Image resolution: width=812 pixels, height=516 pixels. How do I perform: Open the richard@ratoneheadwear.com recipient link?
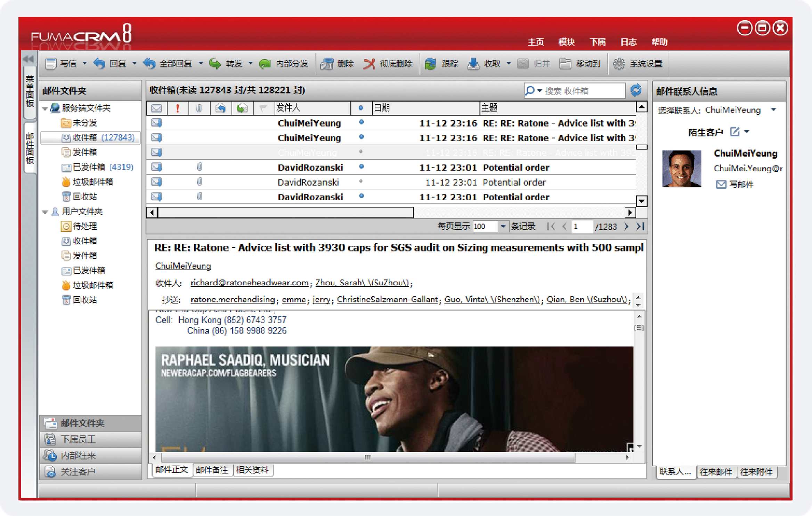[249, 283]
